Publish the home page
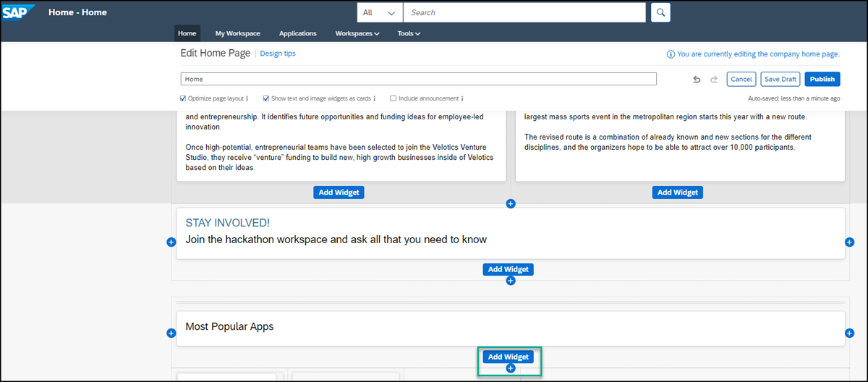 tap(822, 79)
